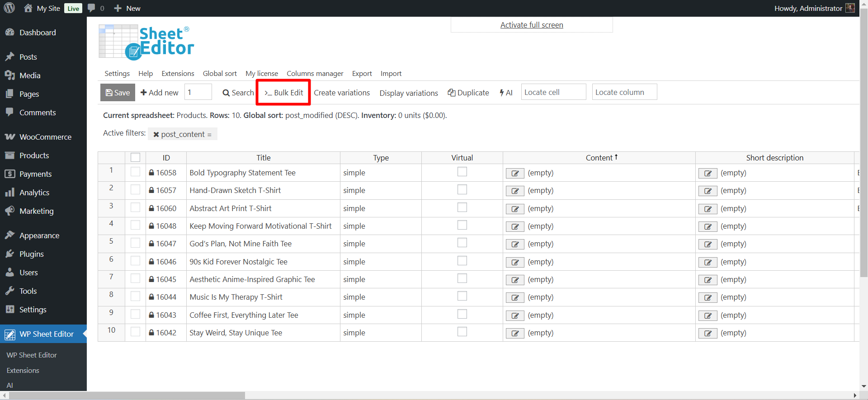Open the Bulk Edit tool
Image resolution: width=868 pixels, height=400 pixels.
pos(283,93)
